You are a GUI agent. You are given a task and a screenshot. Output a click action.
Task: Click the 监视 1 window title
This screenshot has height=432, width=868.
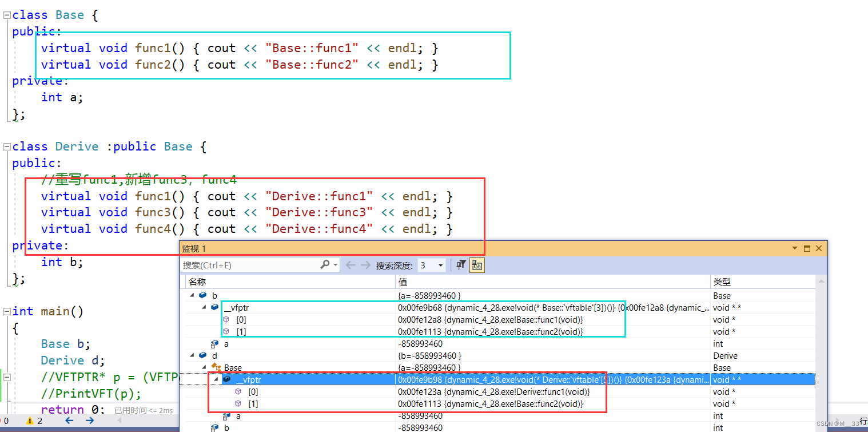[x=194, y=248]
